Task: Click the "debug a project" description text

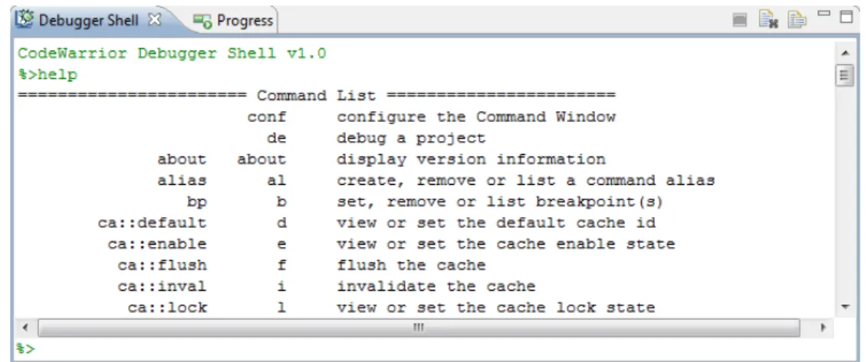Action: (x=411, y=138)
